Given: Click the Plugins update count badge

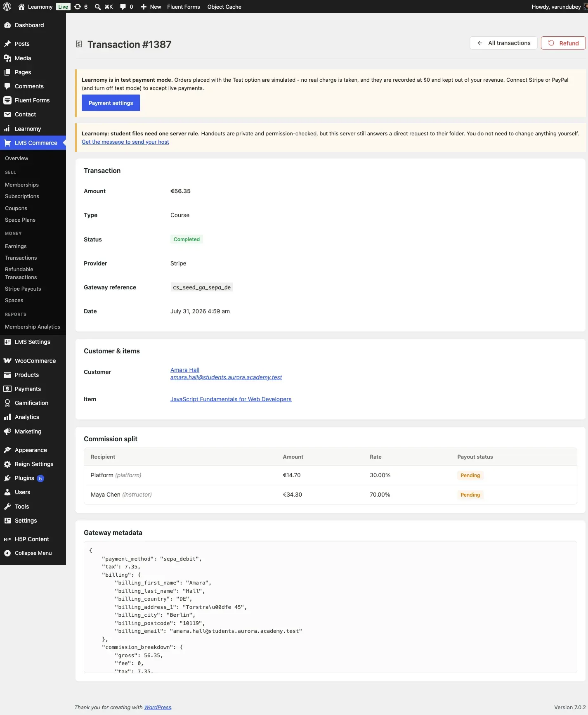Looking at the screenshot, I should coord(40,478).
